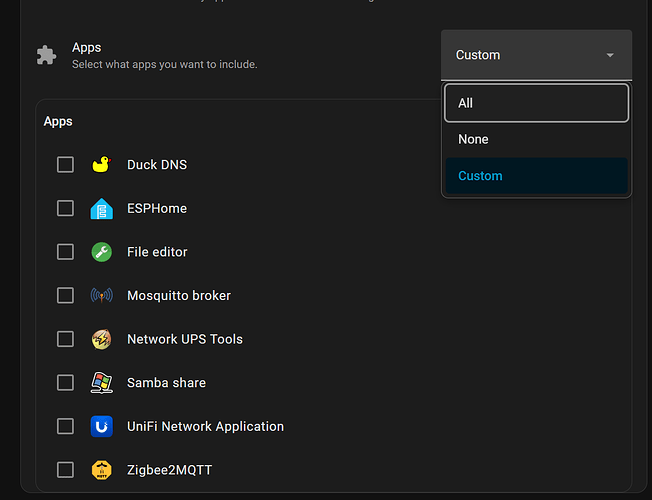Choose None from the dropdown list
This screenshot has height=500, width=652.
pyautogui.click(x=536, y=139)
